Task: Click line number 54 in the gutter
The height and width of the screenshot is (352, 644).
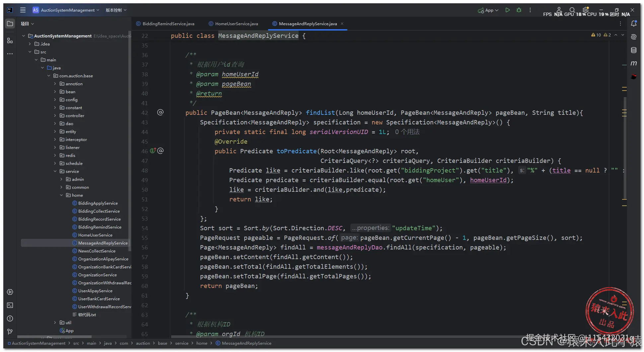Action: [145, 228]
